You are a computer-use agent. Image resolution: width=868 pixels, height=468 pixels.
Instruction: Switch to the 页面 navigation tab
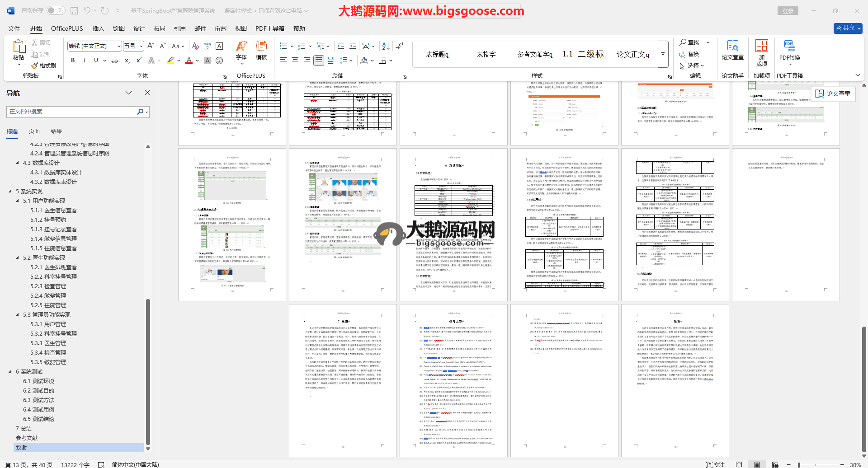click(x=34, y=131)
